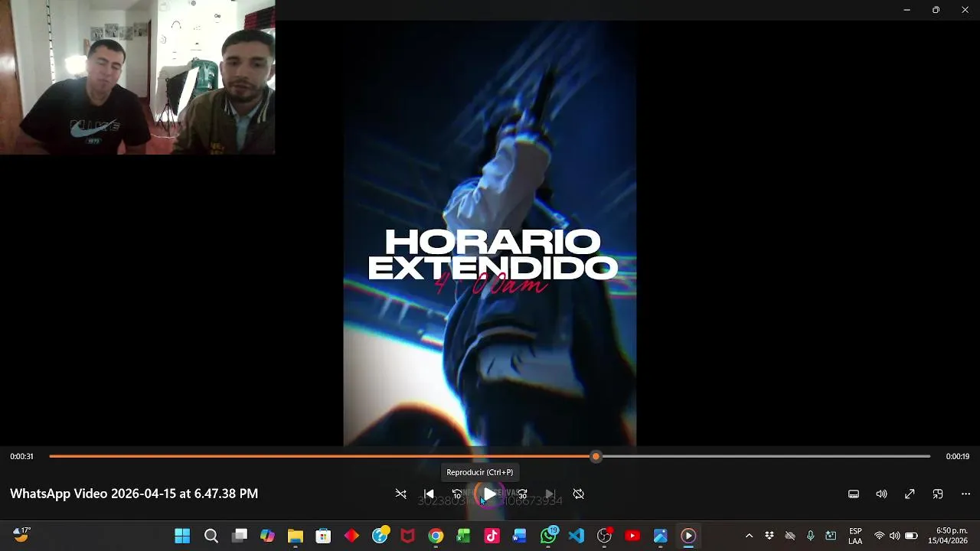Switch to mini player view
The width and height of the screenshot is (980, 551).
(938, 494)
